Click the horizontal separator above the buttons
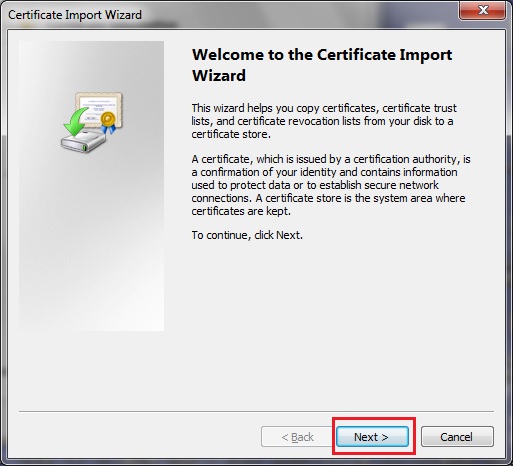513x466 pixels. pyautogui.click(x=256, y=411)
